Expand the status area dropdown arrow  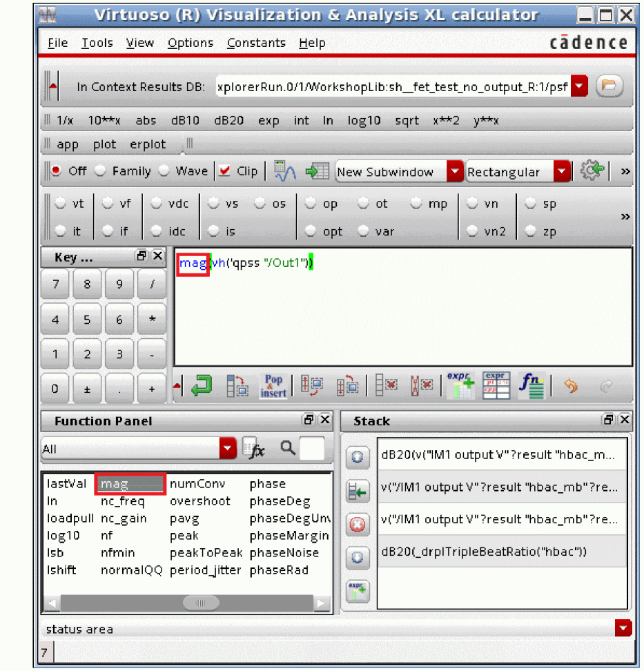(x=623, y=628)
